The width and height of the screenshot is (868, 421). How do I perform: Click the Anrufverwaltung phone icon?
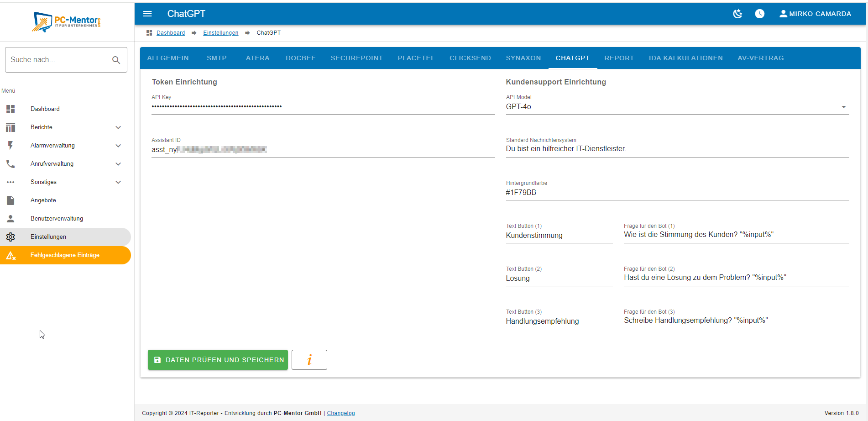coord(10,164)
